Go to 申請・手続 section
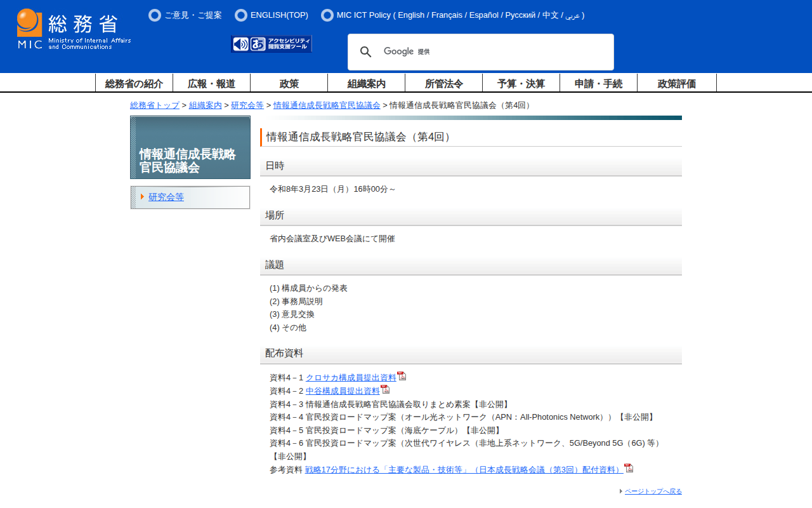 598,83
